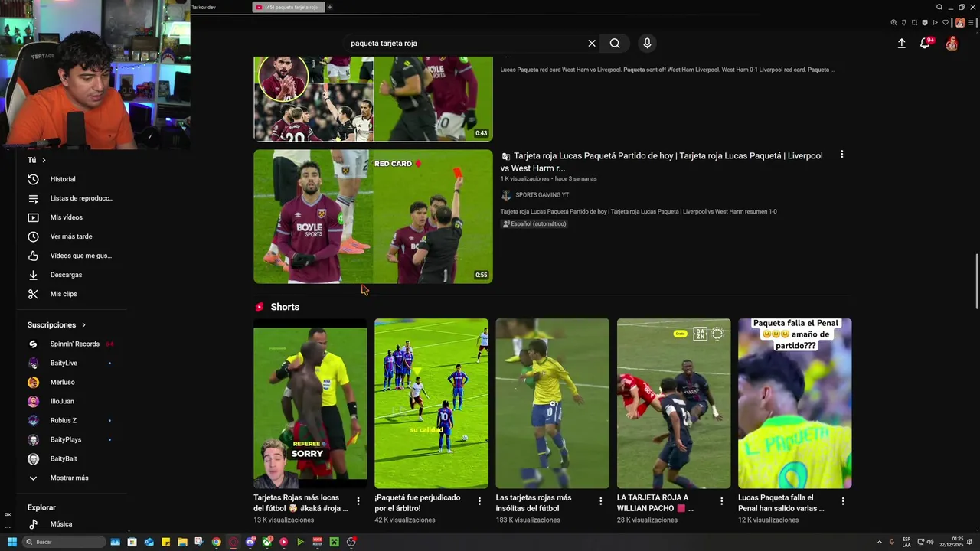Viewport: 980px width, 551px height.
Task: Click the thumbs-up liked videos icon
Action: tap(33, 256)
